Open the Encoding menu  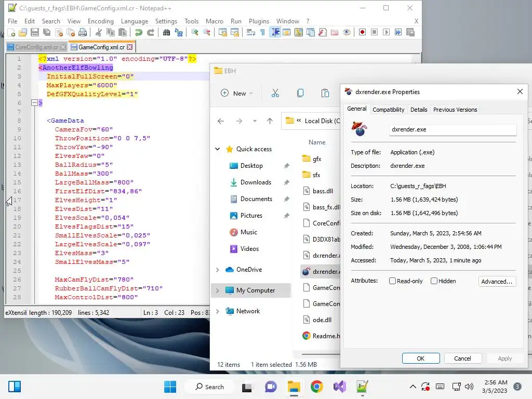(101, 21)
